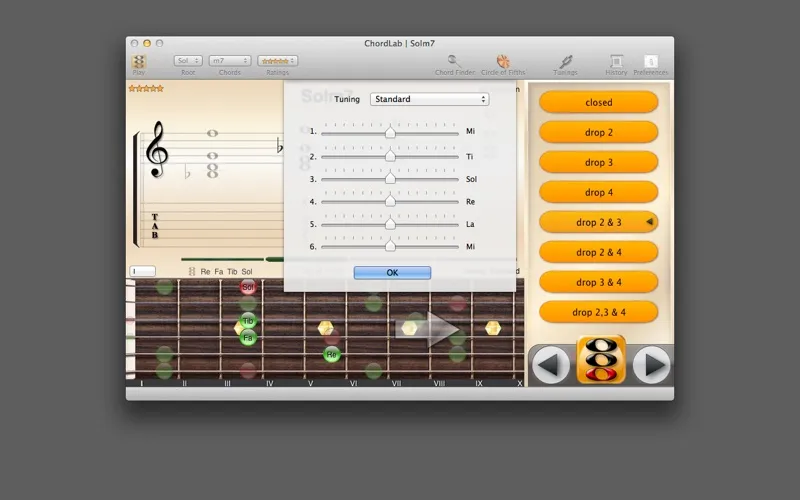Viewport: 800px width, 500px height.
Task: Open the Tunings toolbar icon
Action: [x=565, y=61]
